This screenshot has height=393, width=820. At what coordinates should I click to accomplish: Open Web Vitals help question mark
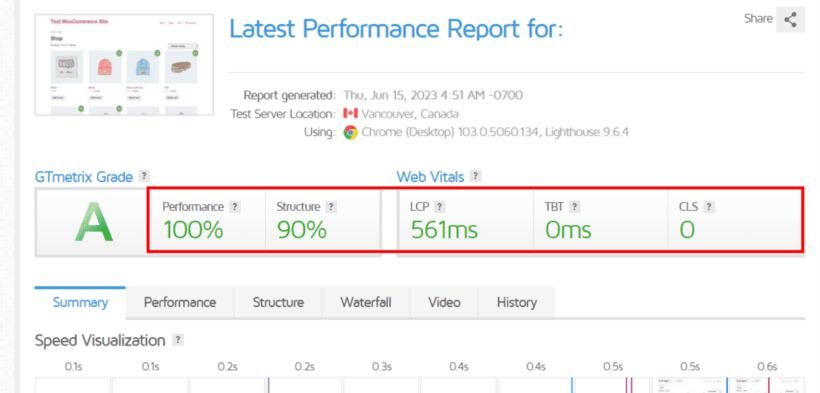tap(475, 176)
